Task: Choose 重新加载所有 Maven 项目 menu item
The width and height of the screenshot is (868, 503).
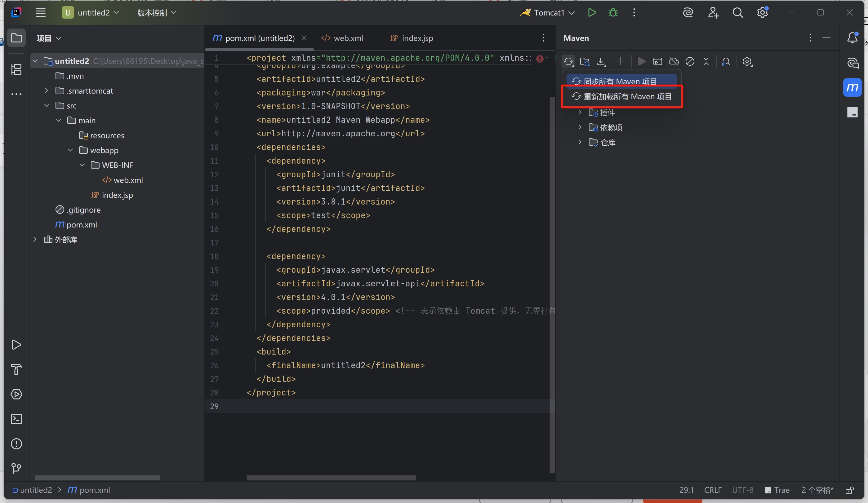Action: 622,96
